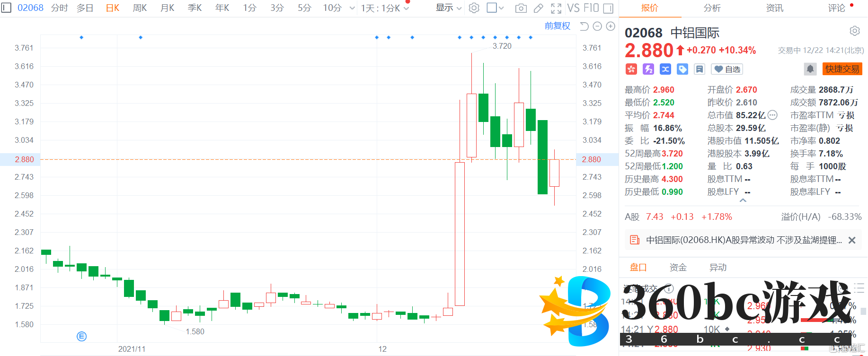Click the tall limit-up candlestick
This screenshot has width=868, height=356.
tap(460, 234)
